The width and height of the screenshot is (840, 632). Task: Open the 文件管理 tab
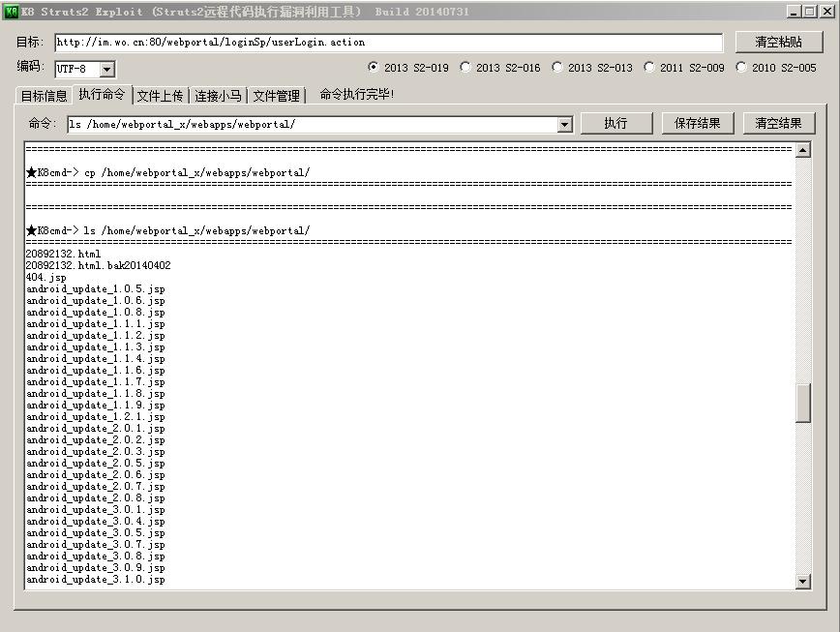pos(276,96)
